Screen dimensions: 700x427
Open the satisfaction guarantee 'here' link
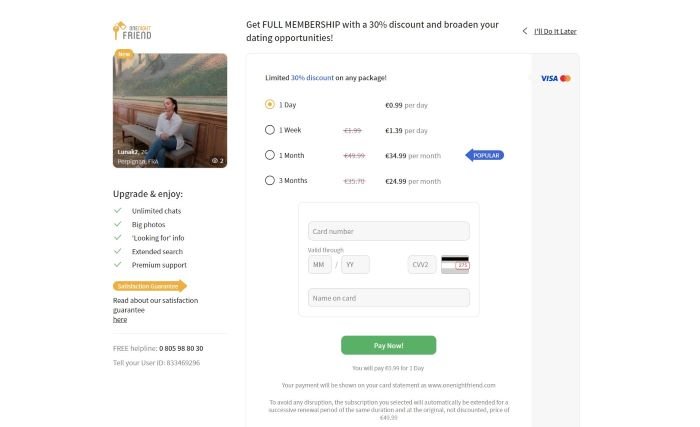click(120, 320)
